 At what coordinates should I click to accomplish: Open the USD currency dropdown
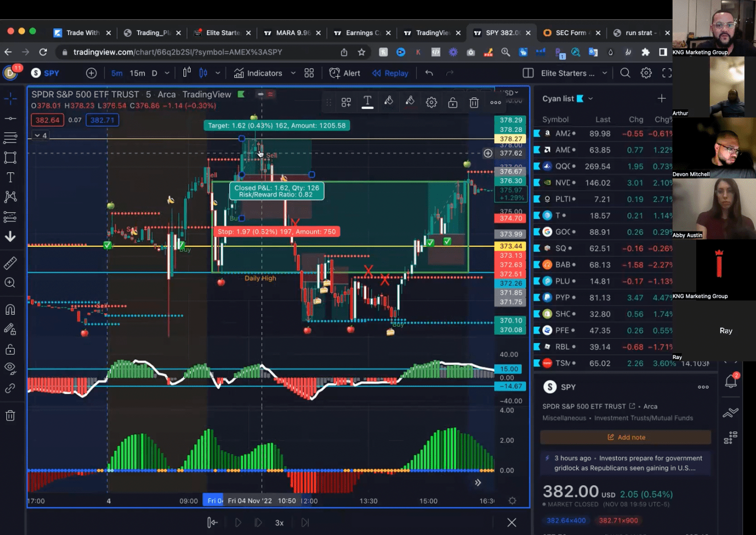coord(509,92)
